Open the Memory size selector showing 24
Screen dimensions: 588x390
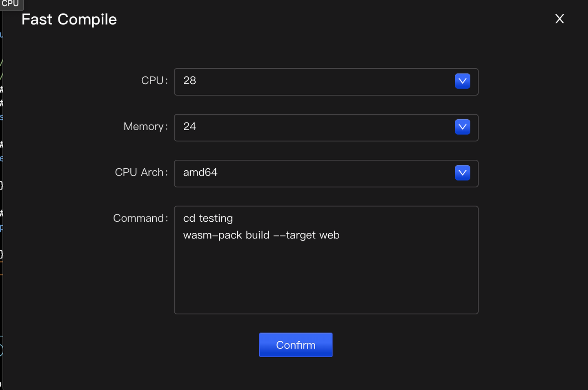[462, 127]
